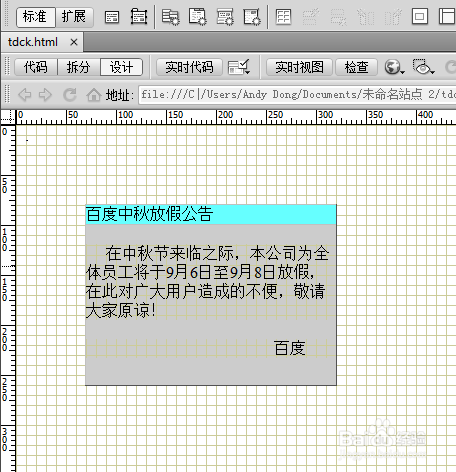Click the Spry Collapsible Panel icon

tap(252, 17)
